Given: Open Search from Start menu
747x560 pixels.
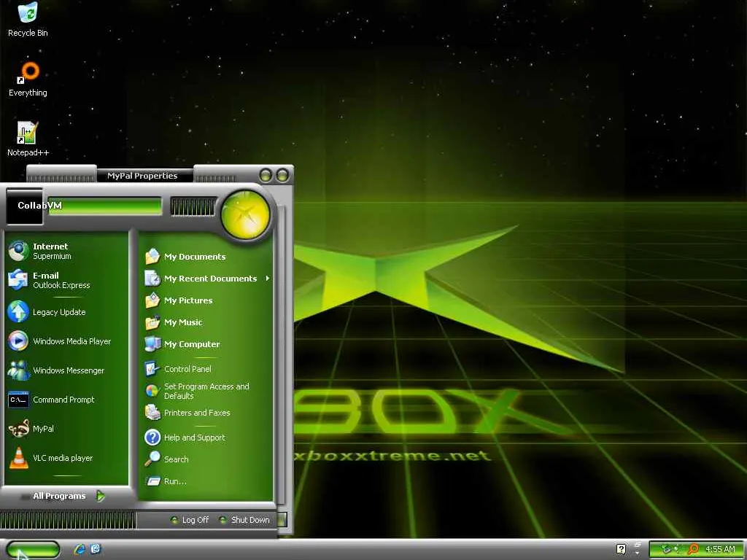Looking at the screenshot, I should coord(206,459).
